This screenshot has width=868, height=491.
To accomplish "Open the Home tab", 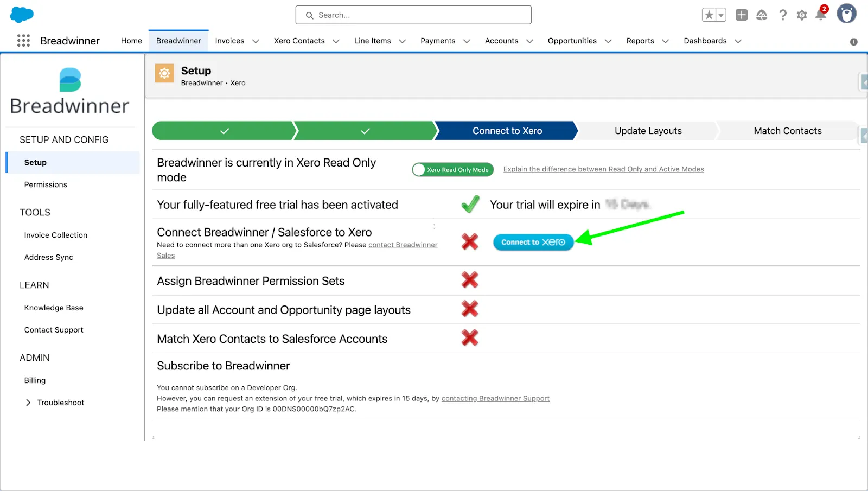I will (x=131, y=41).
